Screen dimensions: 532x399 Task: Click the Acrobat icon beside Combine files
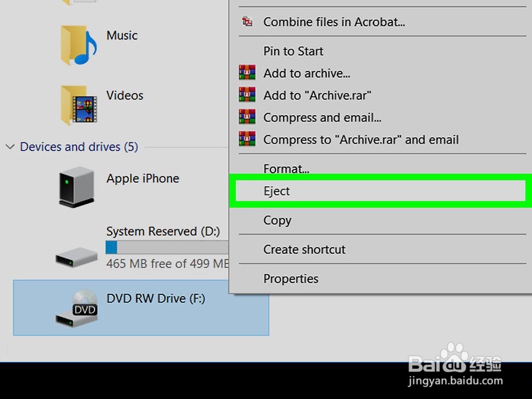tap(247, 22)
